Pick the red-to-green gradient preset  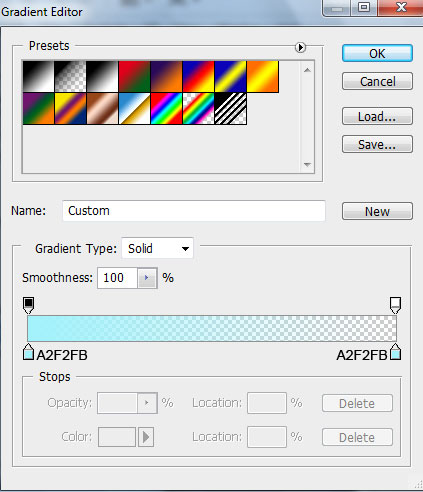[x=134, y=76]
